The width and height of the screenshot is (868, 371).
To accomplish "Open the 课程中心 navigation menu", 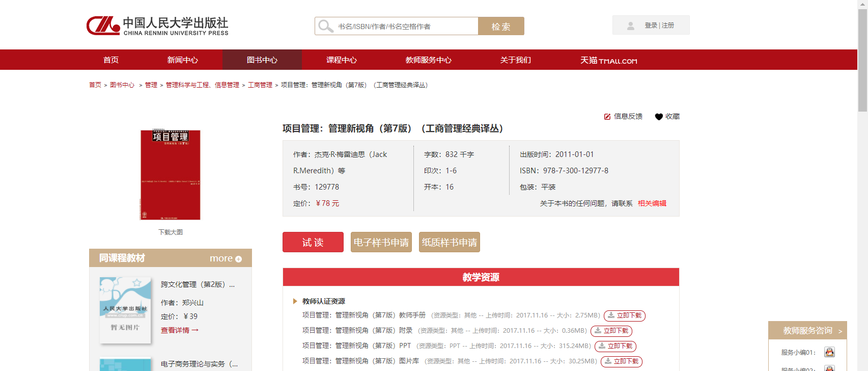I will pyautogui.click(x=342, y=60).
